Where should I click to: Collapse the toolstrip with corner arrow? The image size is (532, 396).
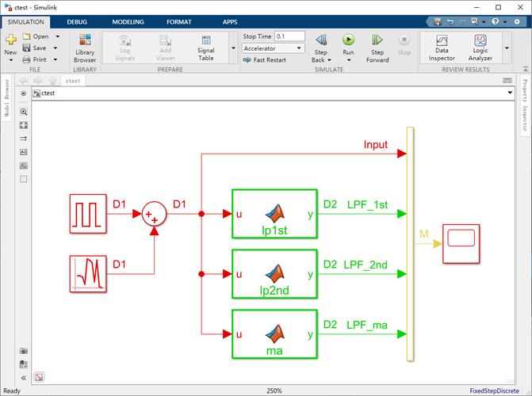[525, 69]
